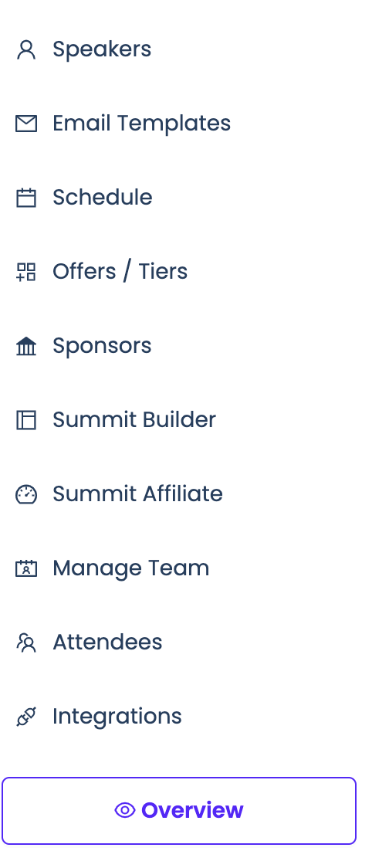The width and height of the screenshot is (372, 868).
Task: Click the gauge icon for Summit Affiliate
Action: pyautogui.click(x=26, y=494)
